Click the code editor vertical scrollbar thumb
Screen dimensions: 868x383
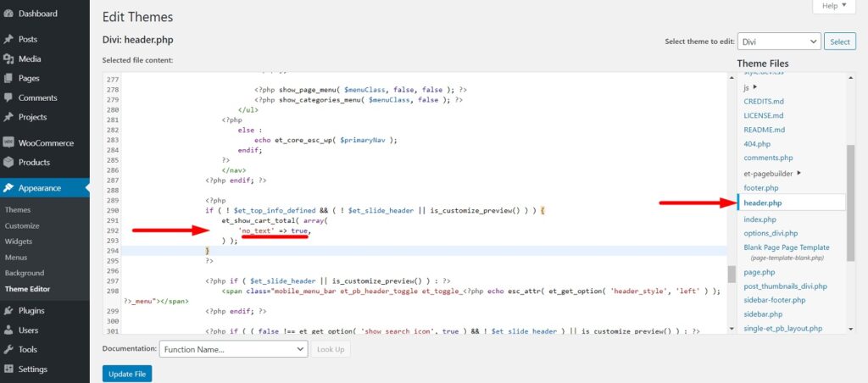point(732,274)
